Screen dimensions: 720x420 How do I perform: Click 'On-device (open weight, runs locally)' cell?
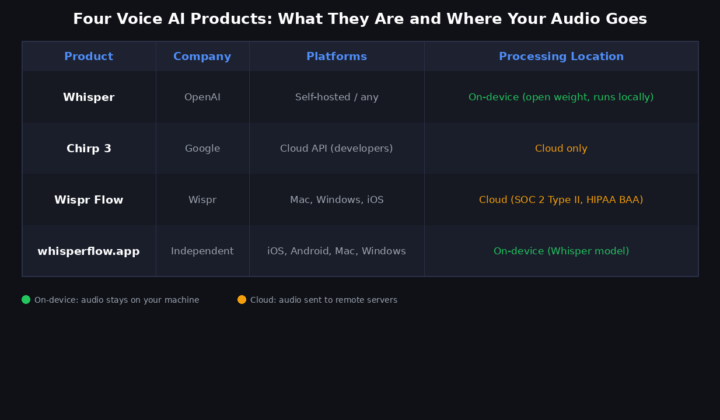561,97
